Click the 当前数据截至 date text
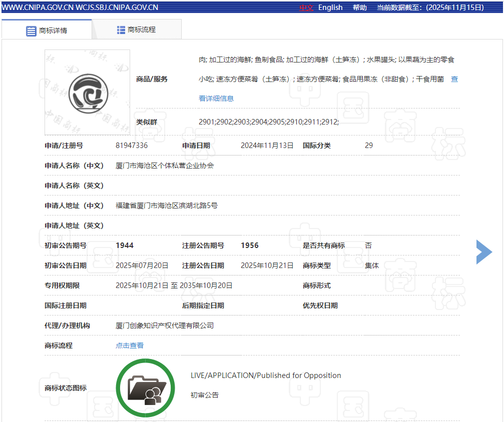This screenshot has width=504, height=422. coord(430,7)
